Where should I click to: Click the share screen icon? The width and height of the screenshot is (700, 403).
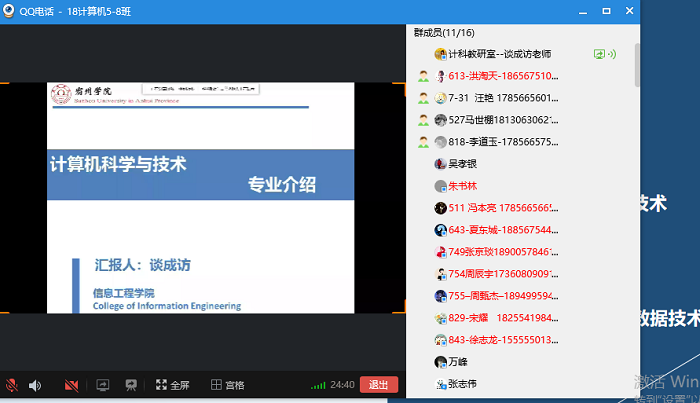[101, 385]
